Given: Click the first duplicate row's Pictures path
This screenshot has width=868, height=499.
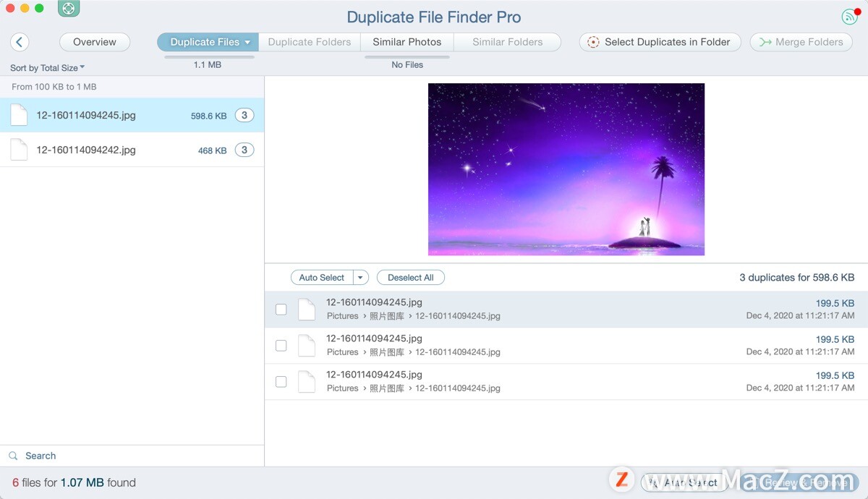Looking at the screenshot, I should point(414,316).
